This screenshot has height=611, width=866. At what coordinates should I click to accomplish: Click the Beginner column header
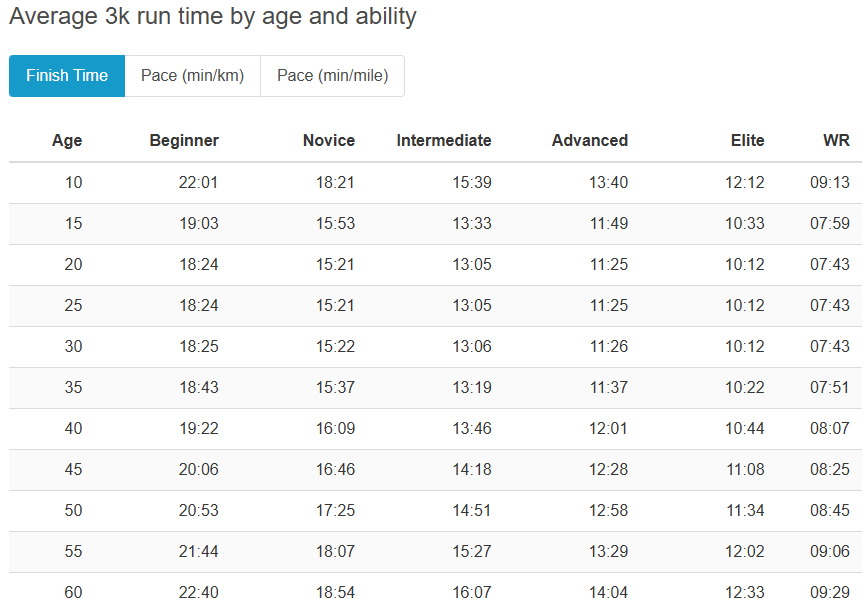(184, 141)
